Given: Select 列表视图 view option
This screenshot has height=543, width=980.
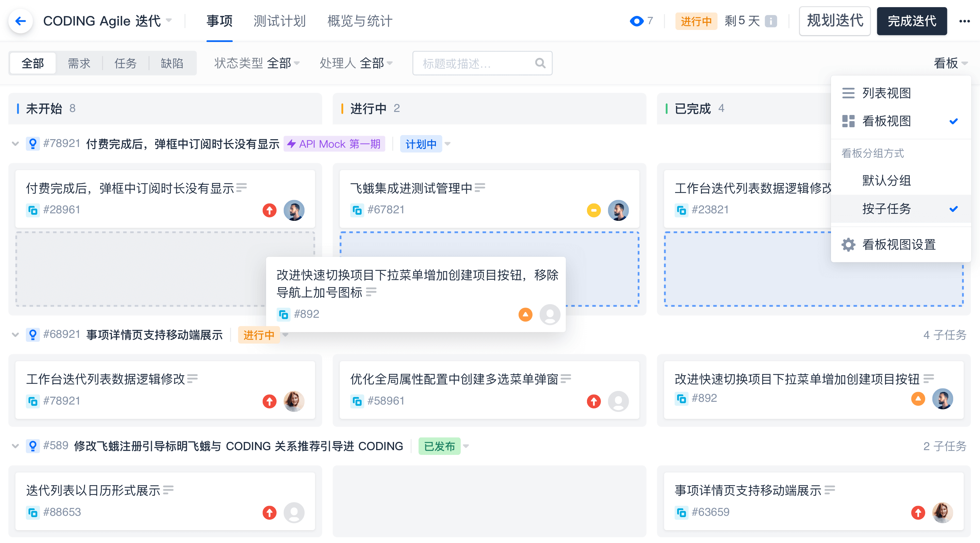Looking at the screenshot, I should [886, 93].
